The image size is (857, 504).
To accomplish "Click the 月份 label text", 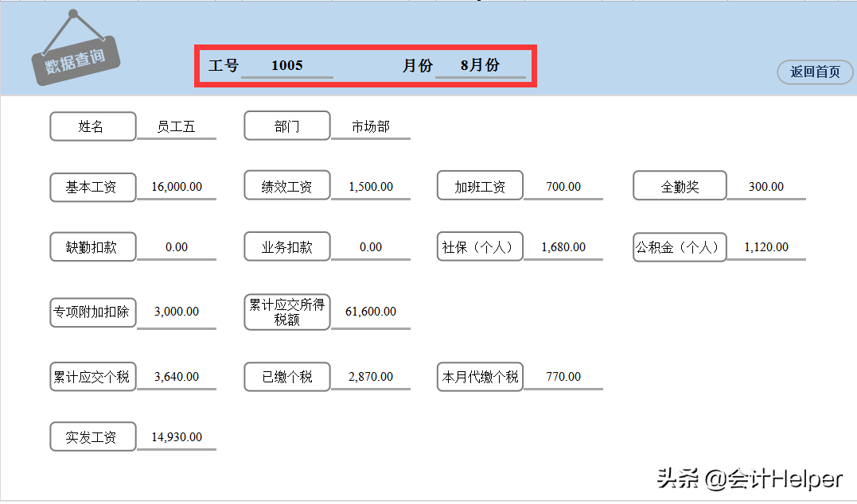I will (418, 65).
